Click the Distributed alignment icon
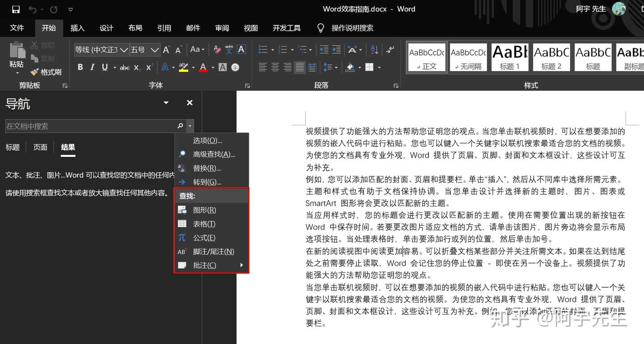644x344 pixels. [312, 67]
